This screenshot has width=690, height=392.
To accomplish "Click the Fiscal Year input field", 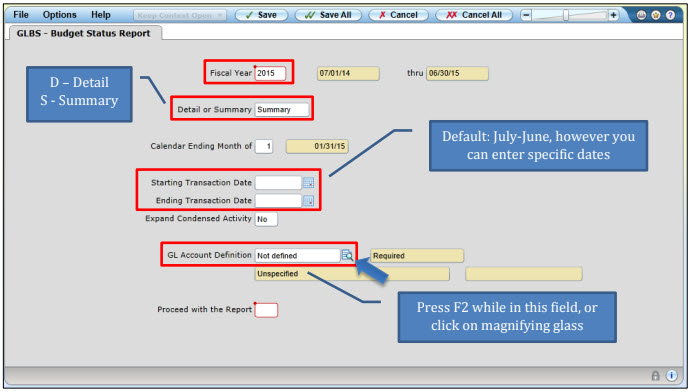I will [x=270, y=73].
